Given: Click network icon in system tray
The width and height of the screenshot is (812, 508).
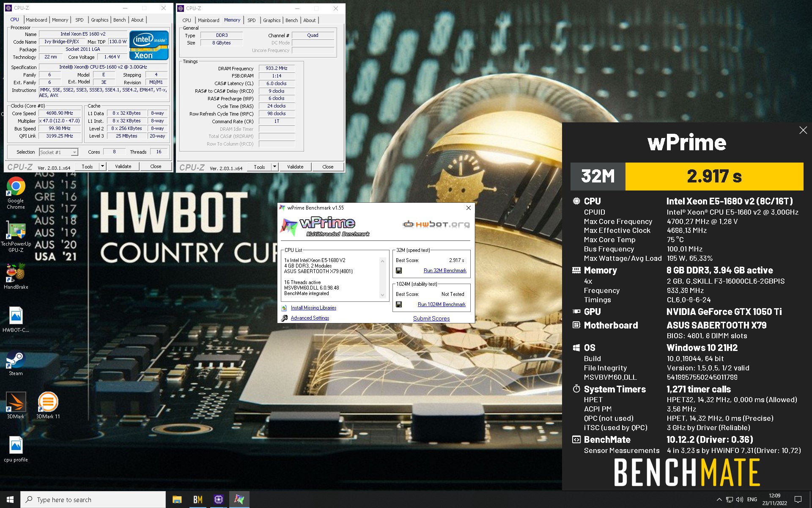Looking at the screenshot, I should [730, 500].
